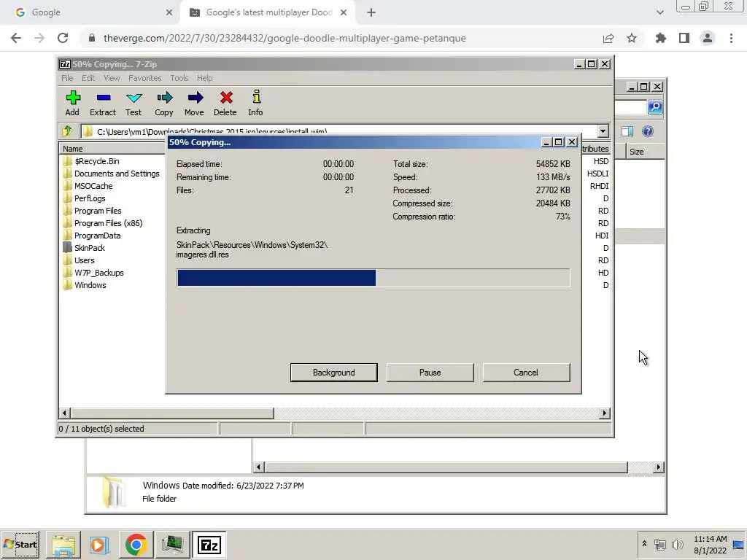Screen dimensions: 747x560
Task: Click the Move toolbar icon
Action: [x=194, y=103]
